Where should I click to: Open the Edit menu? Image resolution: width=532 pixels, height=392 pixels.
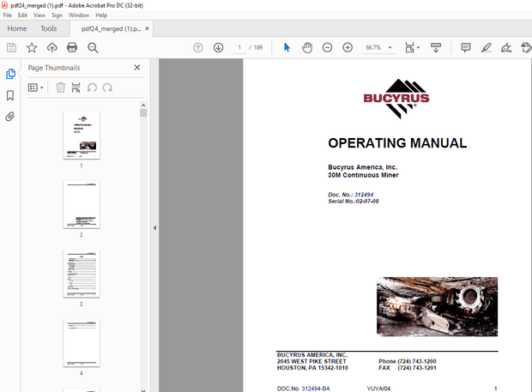point(22,15)
